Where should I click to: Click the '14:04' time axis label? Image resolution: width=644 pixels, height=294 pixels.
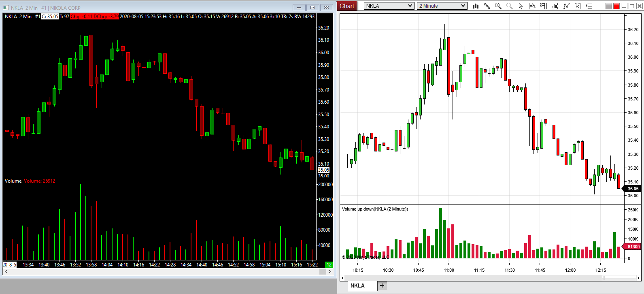pyautogui.click(x=107, y=265)
